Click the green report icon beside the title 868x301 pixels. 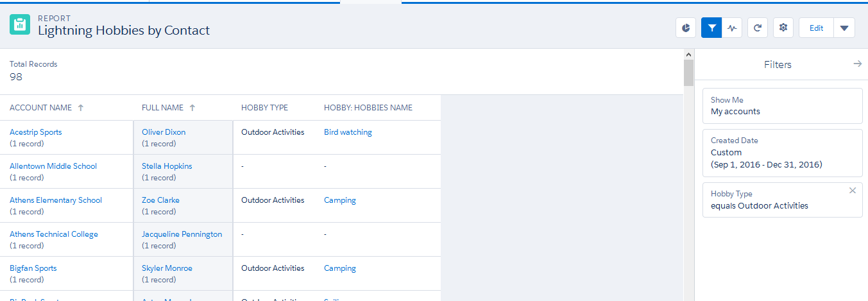point(20,24)
